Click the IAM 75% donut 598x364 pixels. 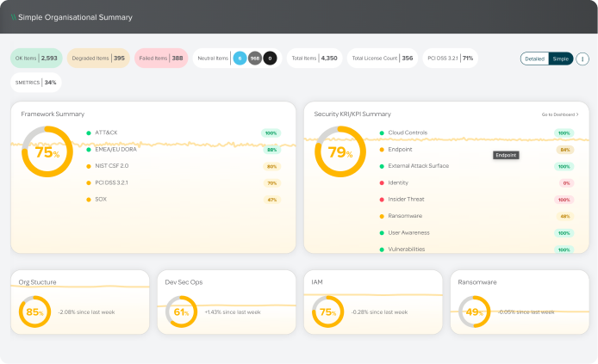tap(327, 312)
